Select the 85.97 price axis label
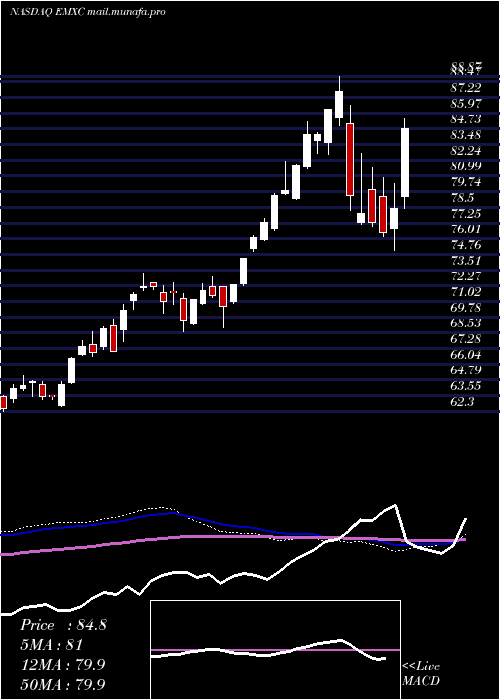 click(466, 104)
